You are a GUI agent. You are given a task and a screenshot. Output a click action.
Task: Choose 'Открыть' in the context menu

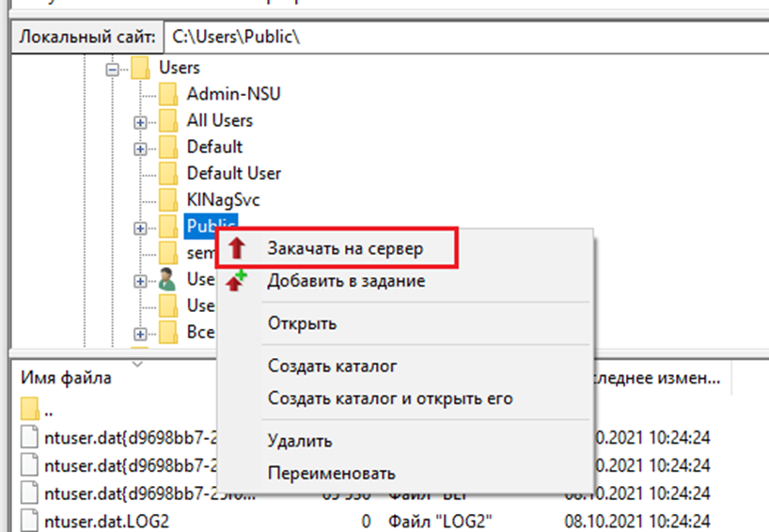[x=302, y=323]
